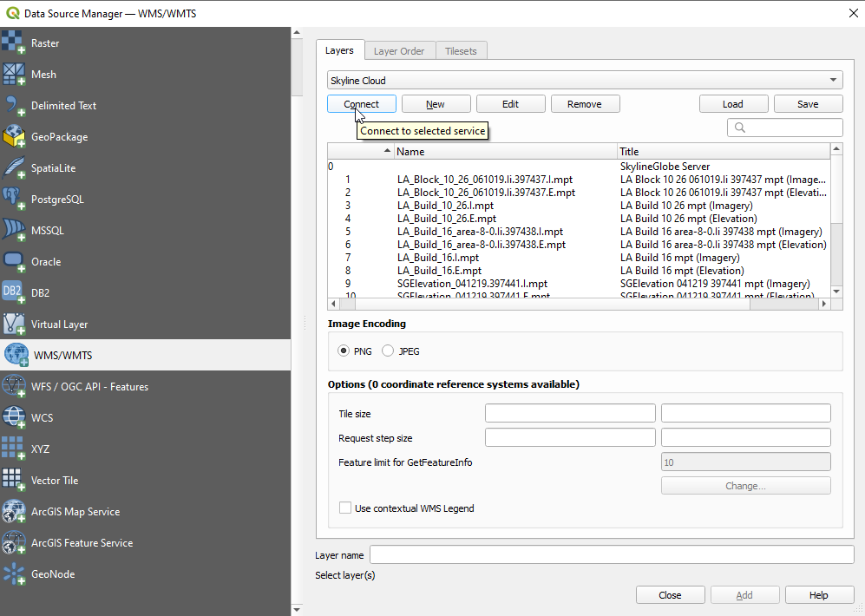Click sidebar scroll-up arrow

point(297,33)
